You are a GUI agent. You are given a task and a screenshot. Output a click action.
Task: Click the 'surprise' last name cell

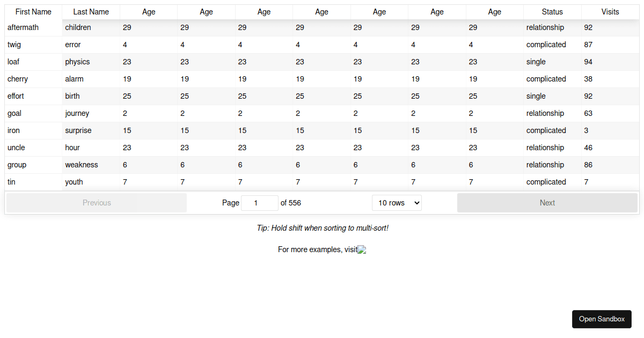click(91, 130)
